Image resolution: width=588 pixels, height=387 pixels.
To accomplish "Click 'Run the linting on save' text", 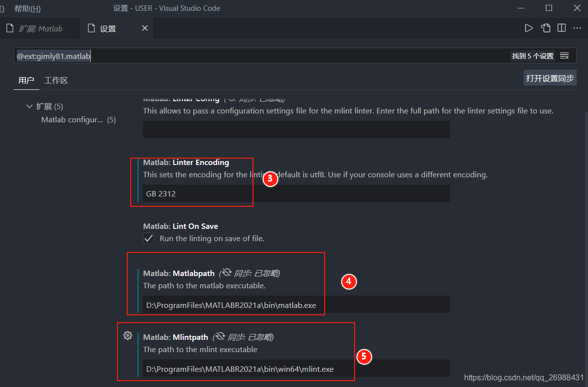I will pyautogui.click(x=212, y=239).
